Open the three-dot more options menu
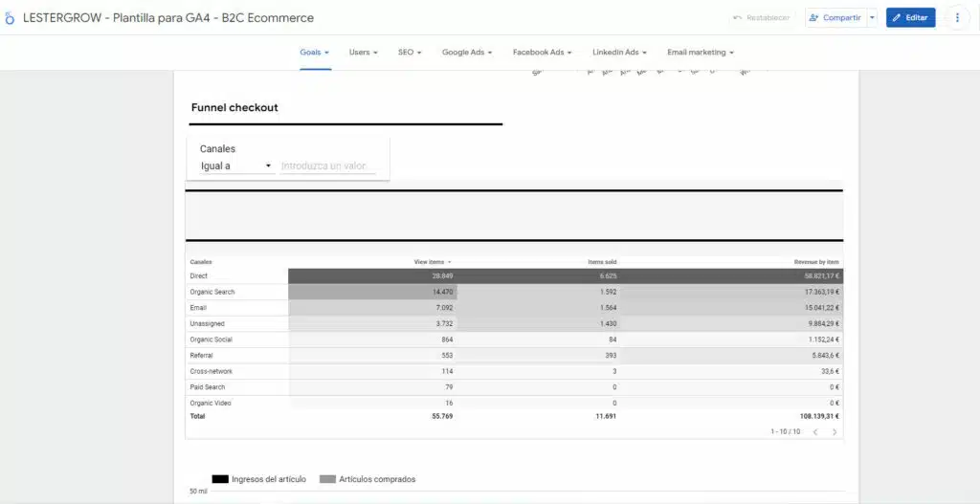This screenshot has width=980, height=504. tap(957, 18)
